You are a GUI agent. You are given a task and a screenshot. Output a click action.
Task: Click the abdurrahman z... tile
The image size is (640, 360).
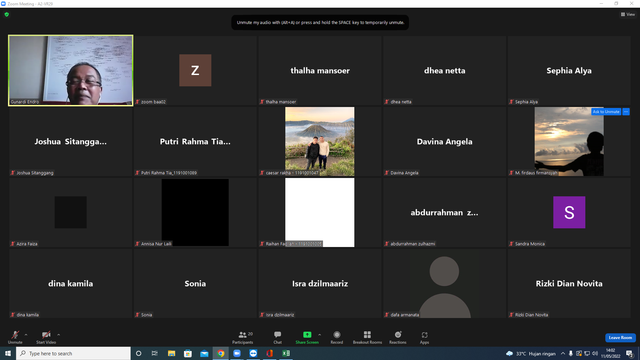click(444, 213)
